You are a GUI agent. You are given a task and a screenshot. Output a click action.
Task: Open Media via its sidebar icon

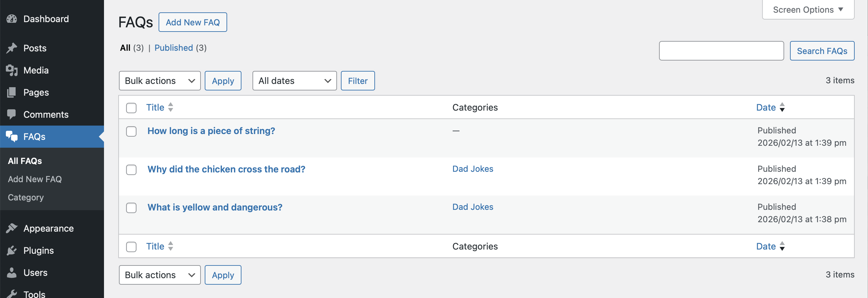tap(12, 70)
